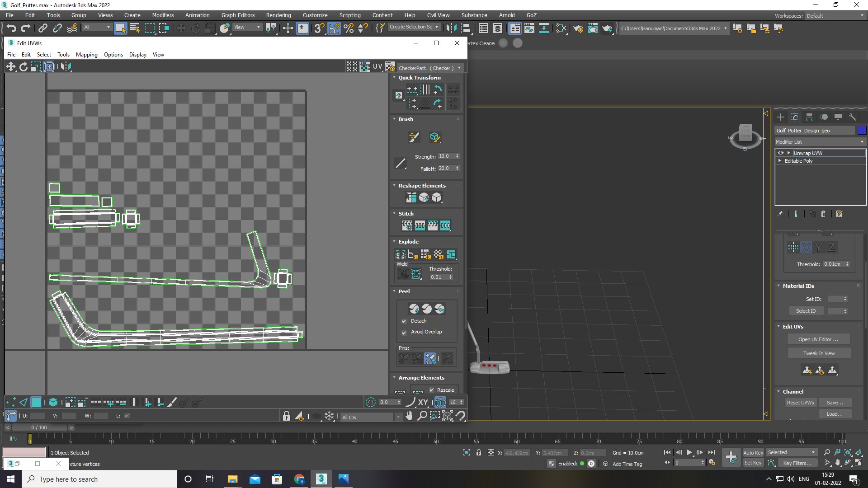The image size is (868, 488).
Task: Activate Polygon sub-object mode in Edit UVWs
Action: [x=37, y=402]
